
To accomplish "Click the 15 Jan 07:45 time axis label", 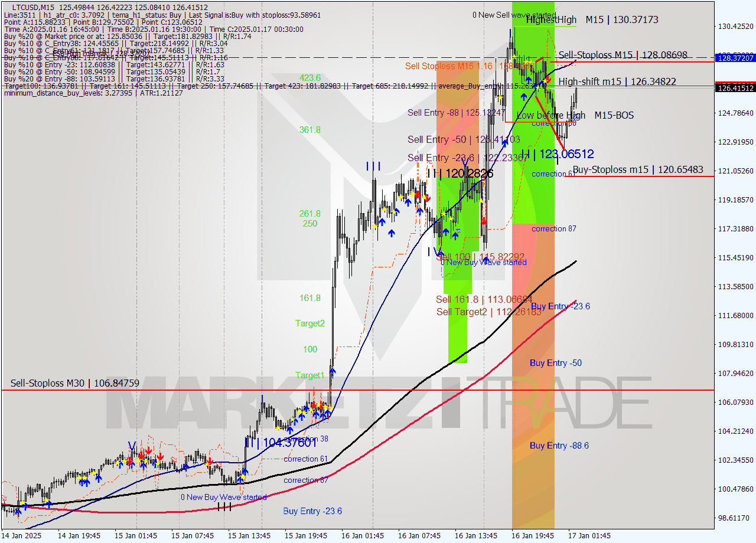I will [193, 536].
